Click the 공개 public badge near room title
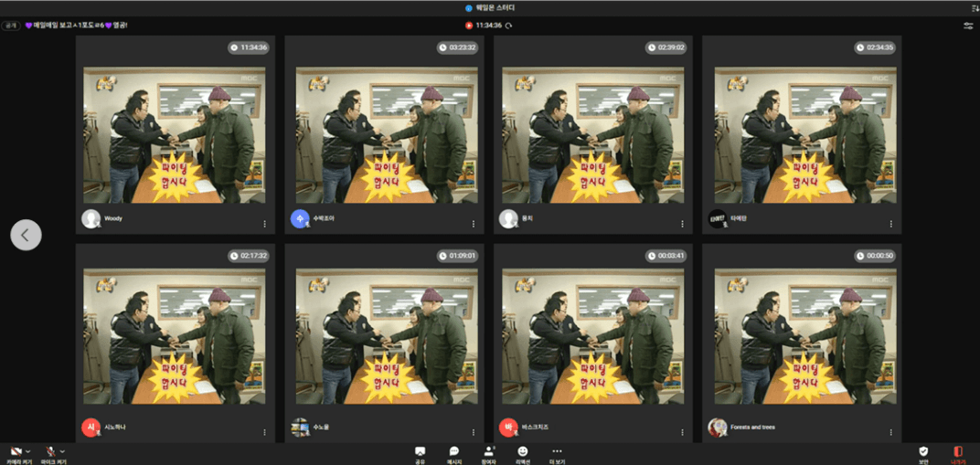 (11, 26)
